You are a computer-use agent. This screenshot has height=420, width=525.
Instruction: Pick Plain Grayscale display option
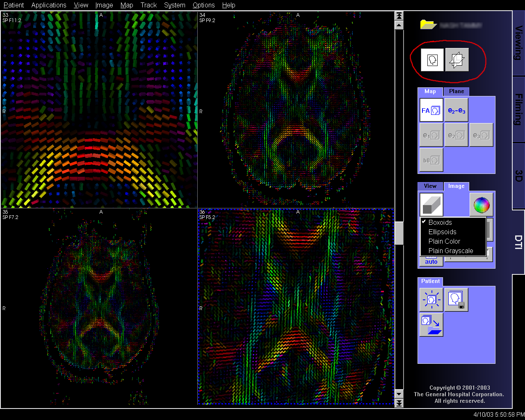click(451, 251)
